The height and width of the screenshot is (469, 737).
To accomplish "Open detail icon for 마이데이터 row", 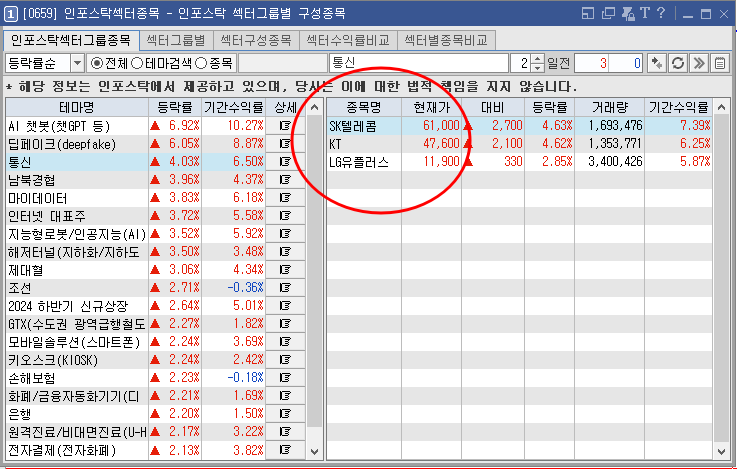I will coord(285,198).
